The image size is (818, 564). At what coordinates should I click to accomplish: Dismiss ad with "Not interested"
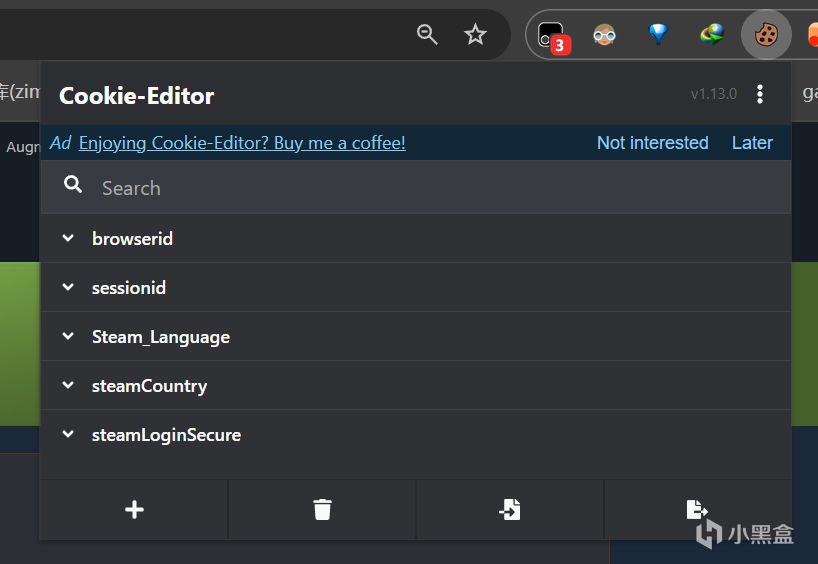pos(652,143)
